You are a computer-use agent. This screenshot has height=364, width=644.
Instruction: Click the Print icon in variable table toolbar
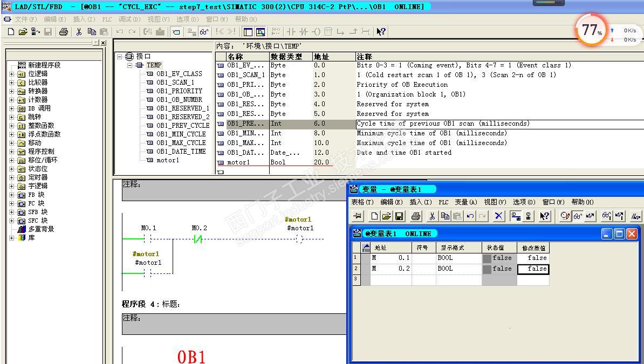[x=416, y=216]
